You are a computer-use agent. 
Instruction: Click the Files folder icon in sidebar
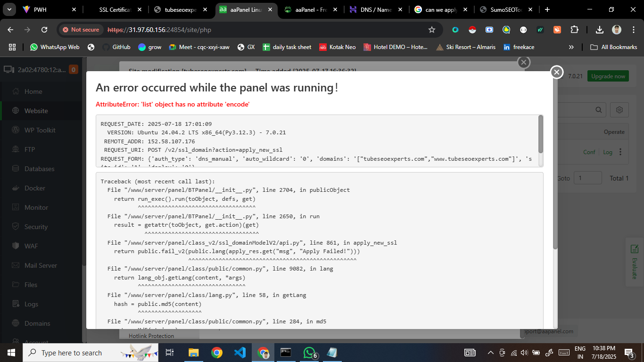pos(16,285)
